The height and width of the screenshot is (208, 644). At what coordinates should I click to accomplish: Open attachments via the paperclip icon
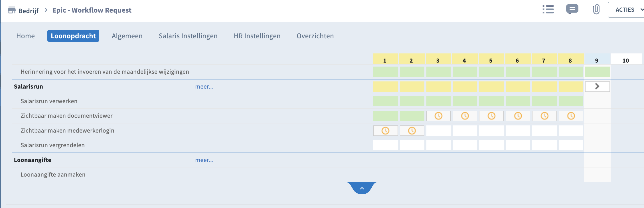[596, 9]
